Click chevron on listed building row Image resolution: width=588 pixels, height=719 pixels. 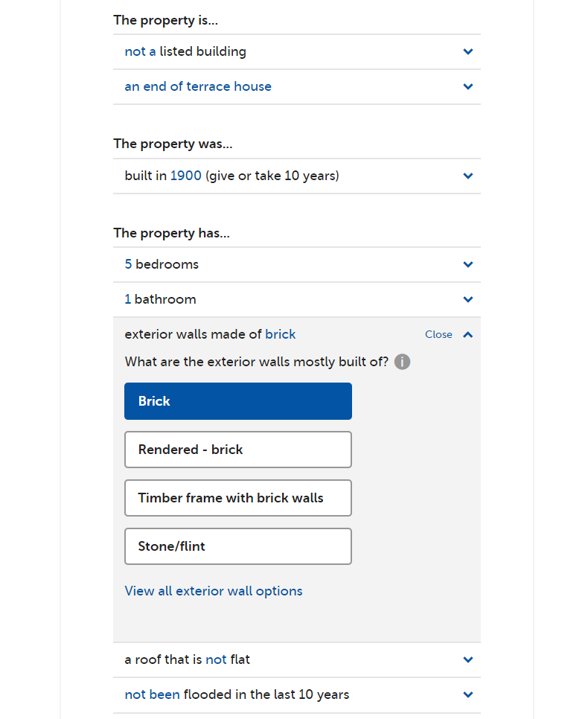point(468,51)
